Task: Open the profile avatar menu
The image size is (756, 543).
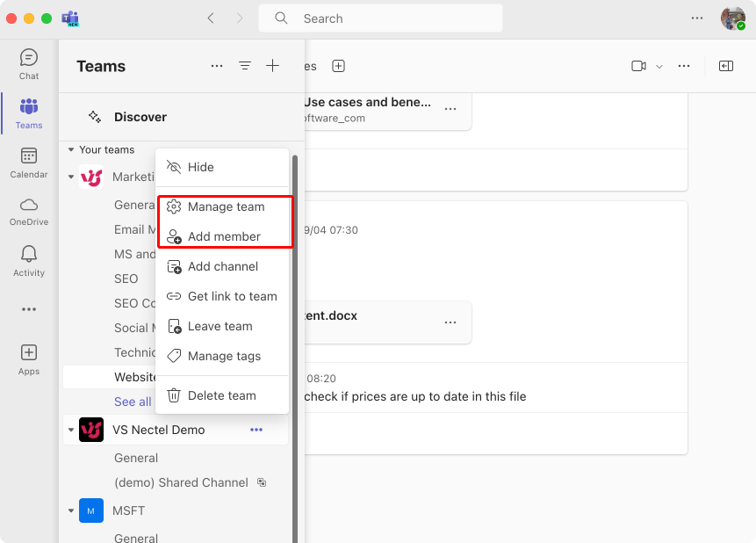Action: (733, 18)
